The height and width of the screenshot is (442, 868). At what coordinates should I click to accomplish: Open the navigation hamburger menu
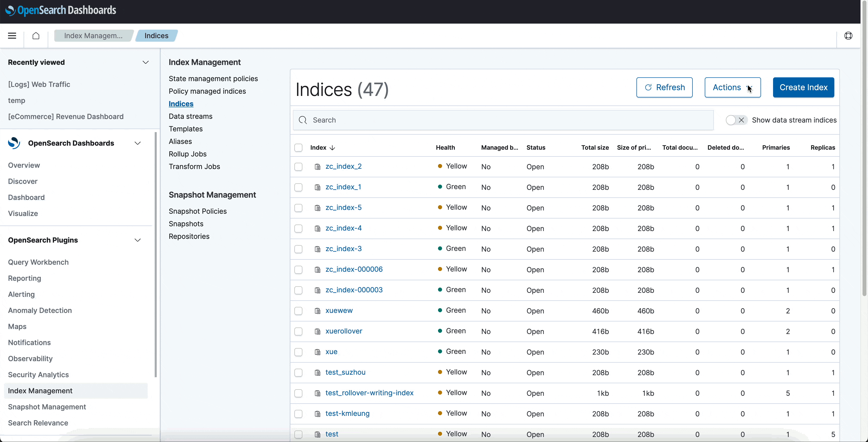point(12,35)
